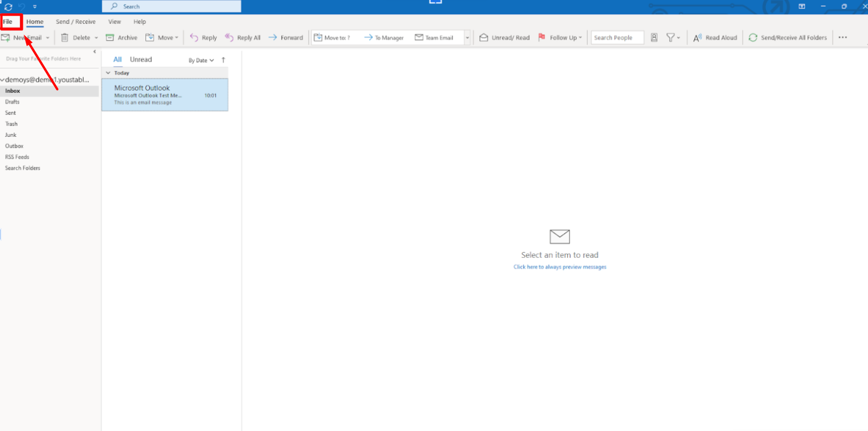This screenshot has width=868, height=431.
Task: Open the Filter Email funnel dropdown
Action: [x=673, y=38]
